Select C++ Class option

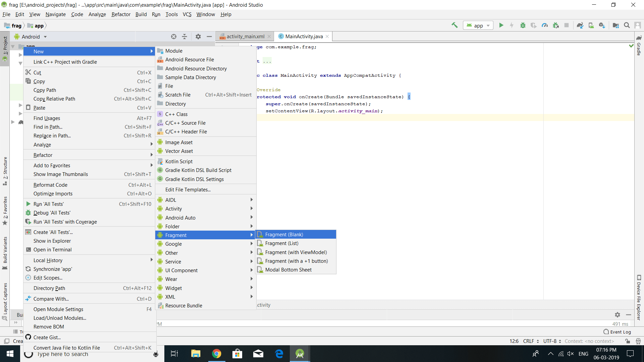(x=205, y=114)
